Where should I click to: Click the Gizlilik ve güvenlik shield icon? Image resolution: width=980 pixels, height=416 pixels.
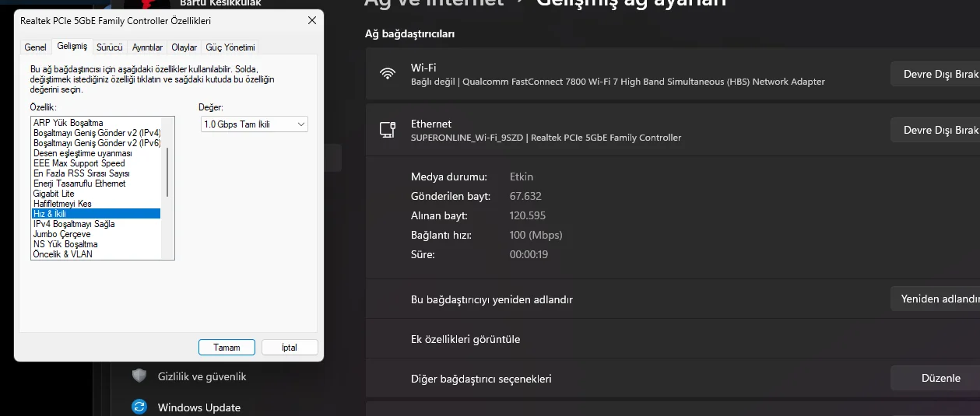click(x=139, y=376)
